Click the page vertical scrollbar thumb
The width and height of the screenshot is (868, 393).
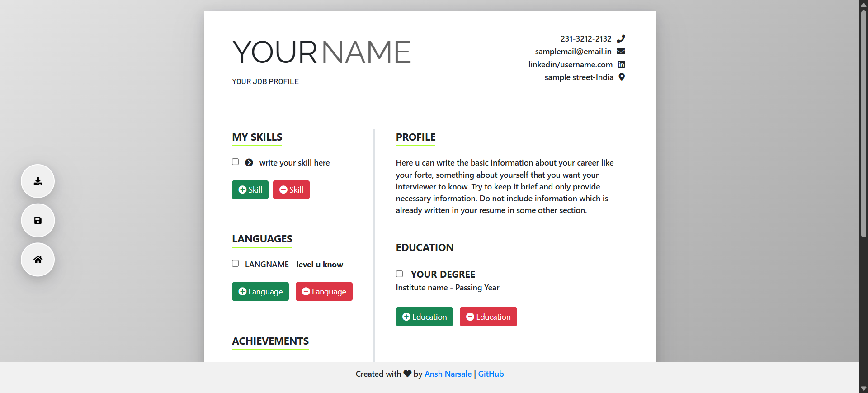click(x=863, y=122)
